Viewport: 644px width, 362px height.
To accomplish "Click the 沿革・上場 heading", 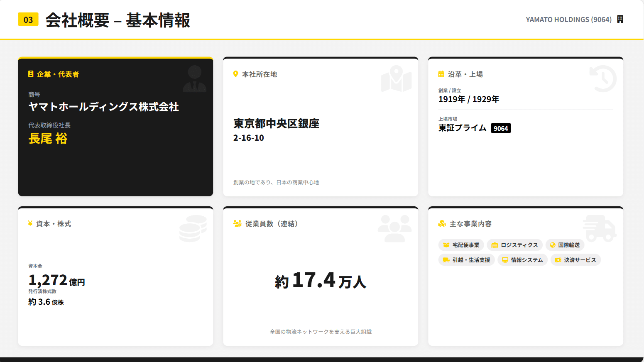I will coord(465,74).
